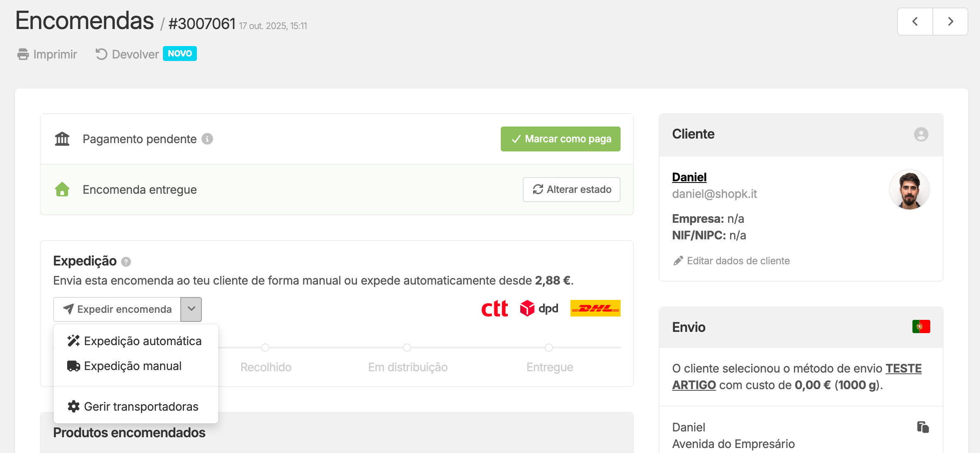Image resolution: width=980 pixels, height=453 pixels.
Task: Click the printer icon next to Imprimir
Action: coord(23,54)
